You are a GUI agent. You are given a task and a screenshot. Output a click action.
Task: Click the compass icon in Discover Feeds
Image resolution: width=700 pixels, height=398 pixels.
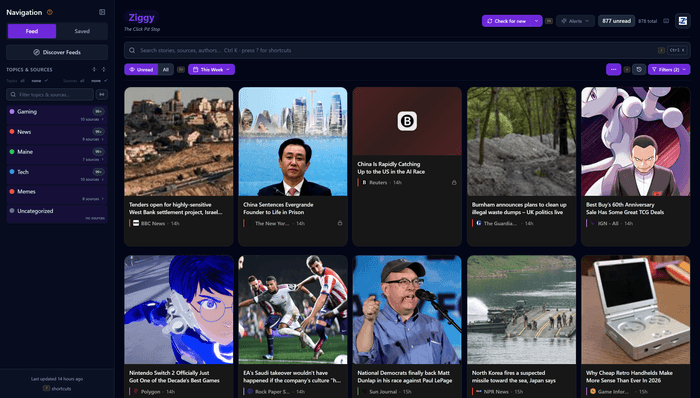37,52
